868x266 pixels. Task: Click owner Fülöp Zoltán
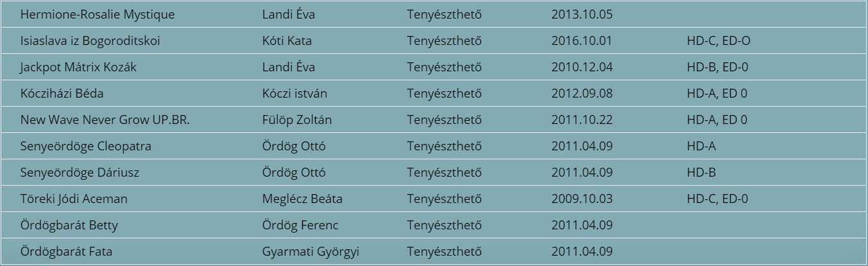coord(297,120)
